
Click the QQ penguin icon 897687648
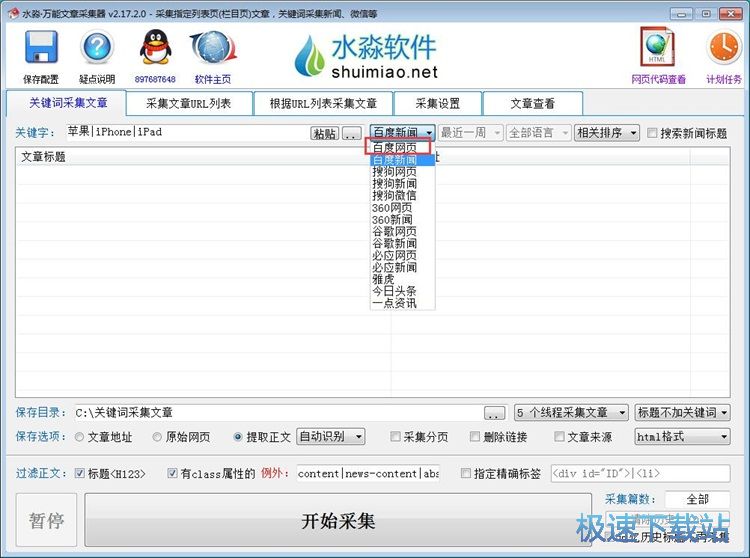tap(155, 47)
